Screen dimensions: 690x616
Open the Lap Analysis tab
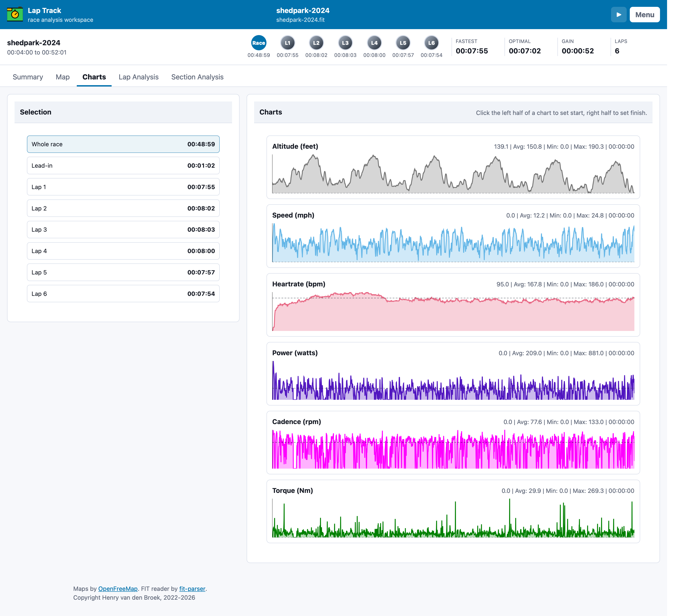pos(138,77)
